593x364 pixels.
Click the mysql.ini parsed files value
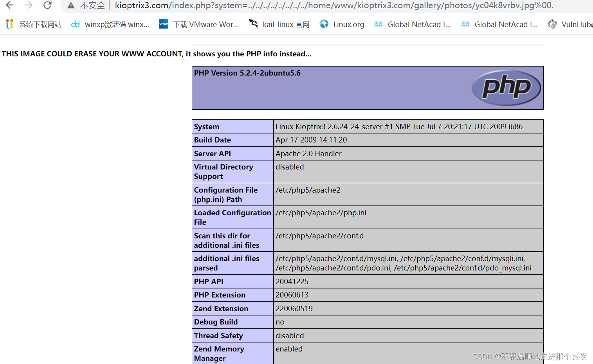point(404,263)
